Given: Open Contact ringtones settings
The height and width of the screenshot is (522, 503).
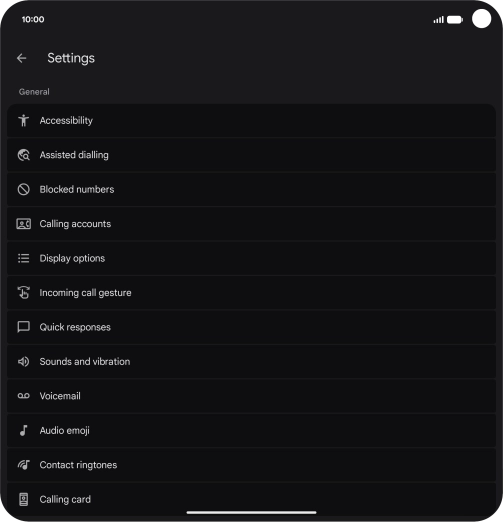Looking at the screenshot, I should pos(251,465).
